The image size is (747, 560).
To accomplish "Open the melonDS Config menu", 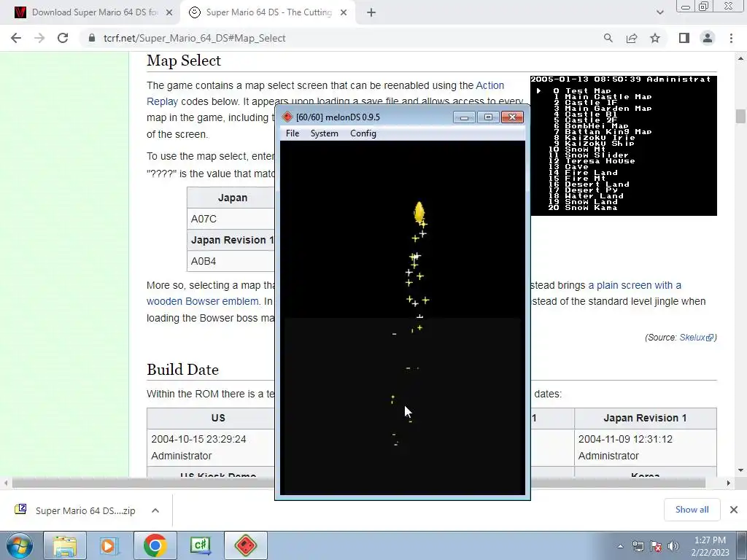I will (x=363, y=133).
